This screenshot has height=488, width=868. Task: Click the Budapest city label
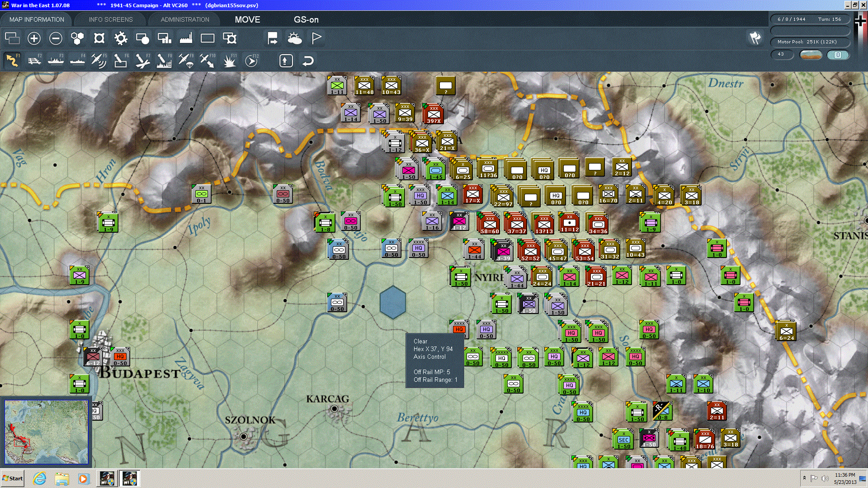click(140, 373)
